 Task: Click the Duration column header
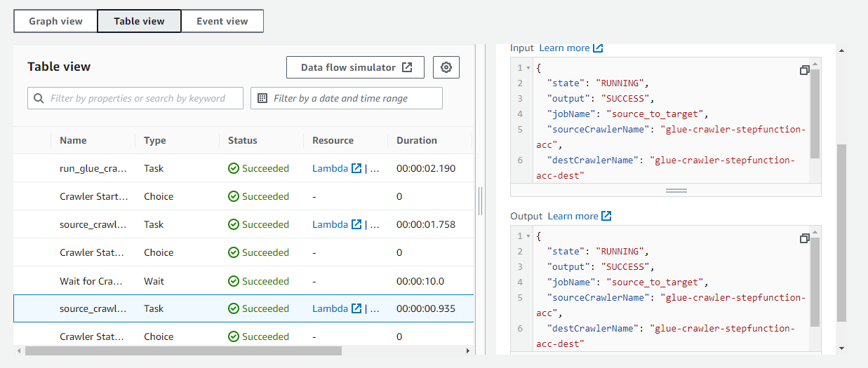coord(416,140)
